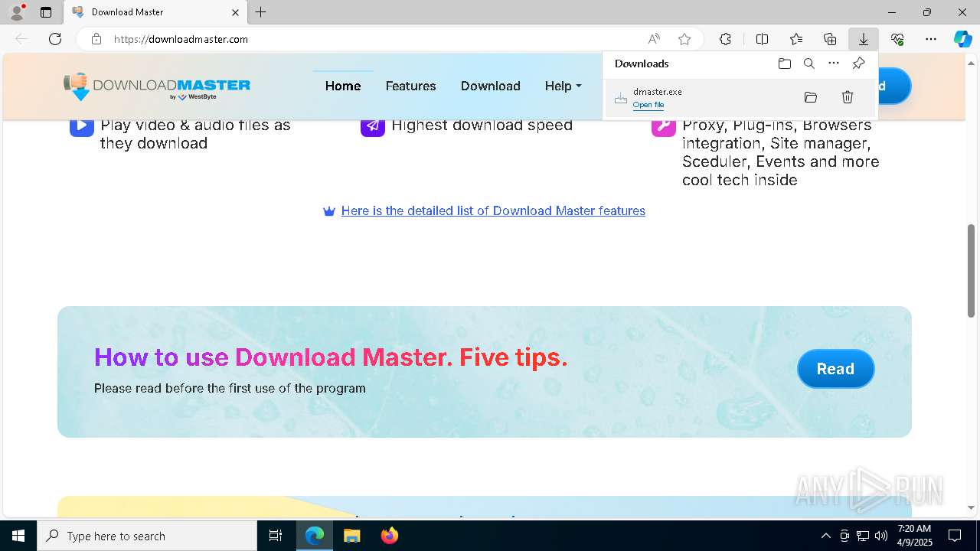Viewport: 980px width, 551px height.
Task: Click the Download Master logo
Action: (157, 86)
